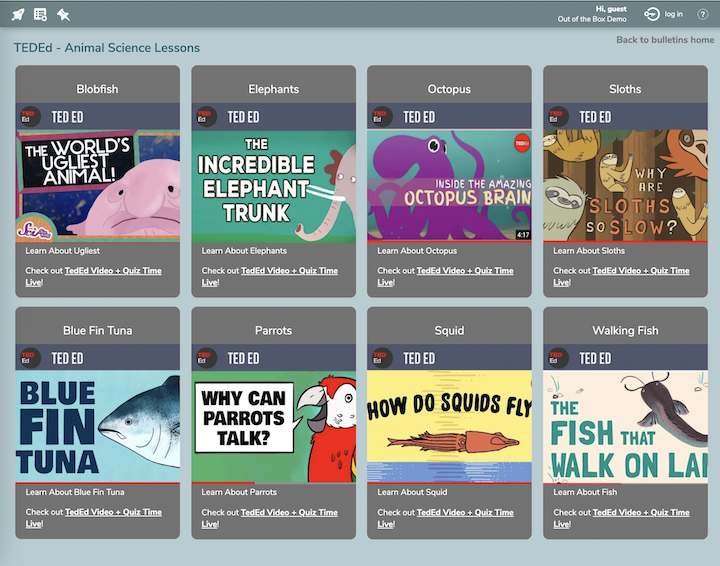Click the rocket icon in top bar
Screen dimensions: 720x566
(x=18, y=14)
